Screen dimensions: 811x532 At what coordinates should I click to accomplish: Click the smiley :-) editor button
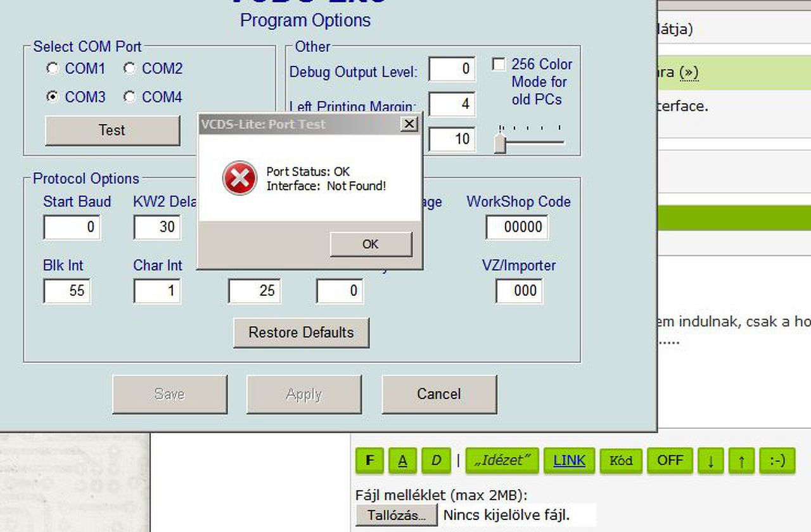pos(777,460)
